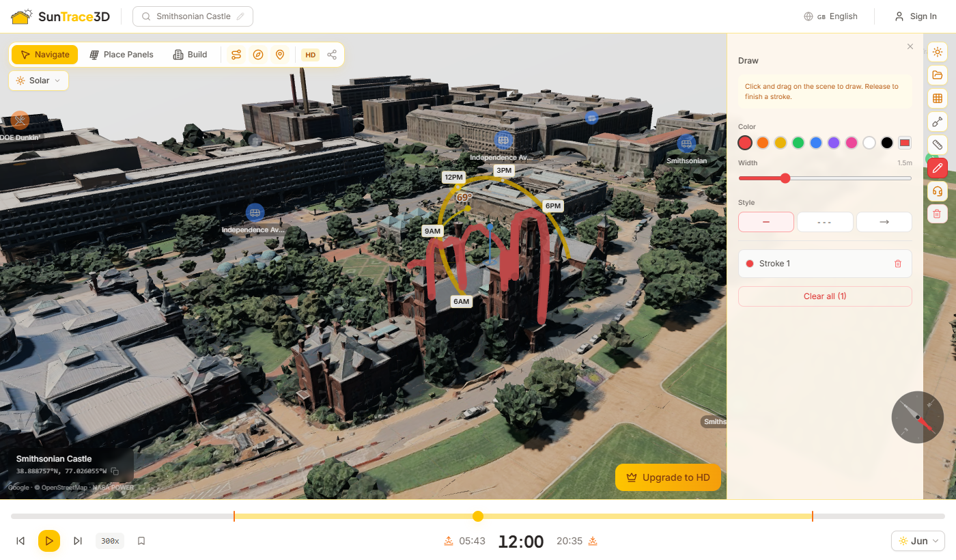Choose the solid line style
Screen dimensions: 956x560
coord(766,222)
